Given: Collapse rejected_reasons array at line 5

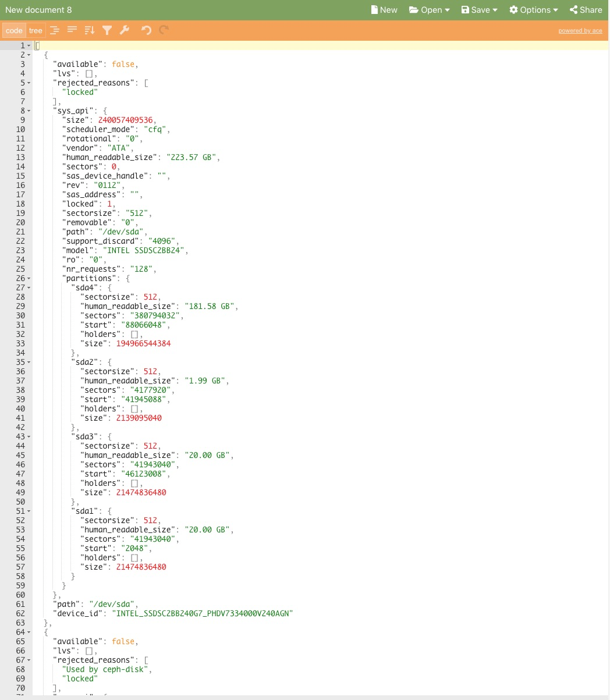Looking at the screenshot, I should (29, 83).
